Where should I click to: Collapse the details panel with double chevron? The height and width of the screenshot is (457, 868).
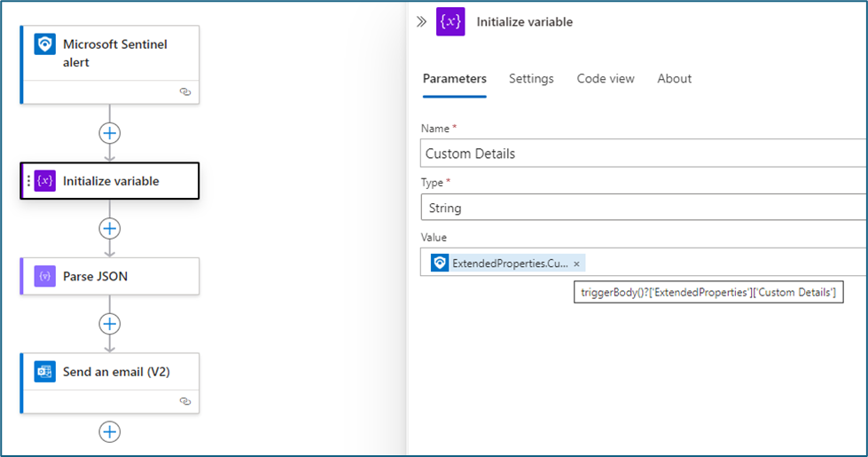pyautogui.click(x=422, y=22)
